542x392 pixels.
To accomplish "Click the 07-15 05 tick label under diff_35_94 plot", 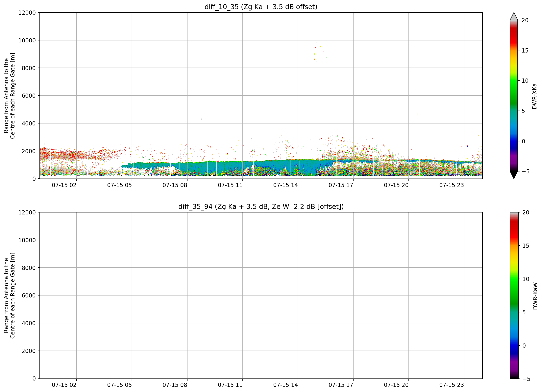I will 119,385.
